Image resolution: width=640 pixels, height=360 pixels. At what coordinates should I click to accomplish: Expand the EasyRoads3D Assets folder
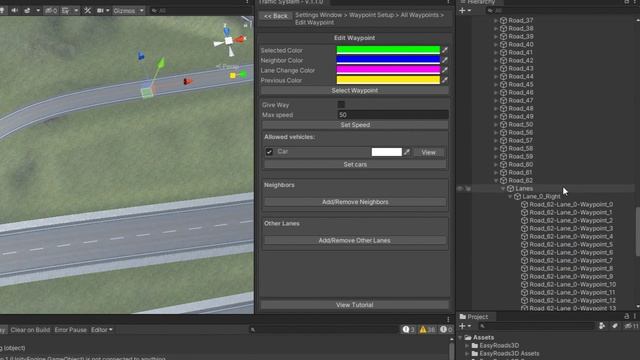click(468, 353)
